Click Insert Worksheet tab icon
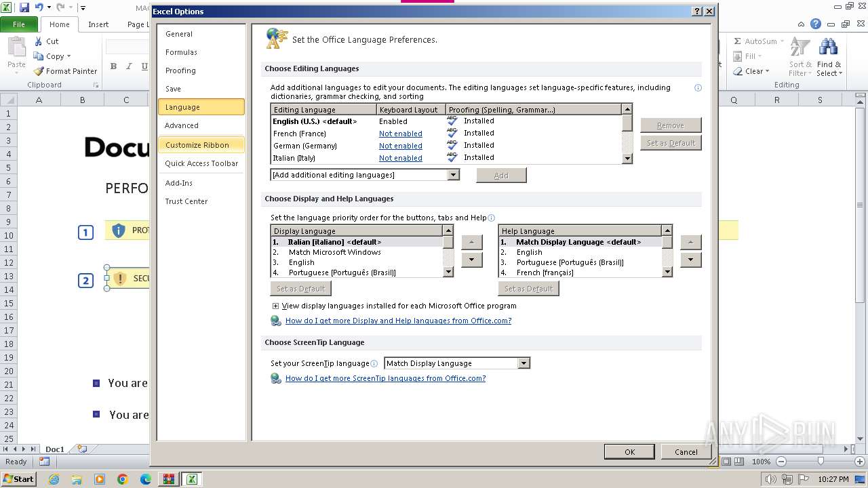The height and width of the screenshot is (488, 868). tap(82, 449)
